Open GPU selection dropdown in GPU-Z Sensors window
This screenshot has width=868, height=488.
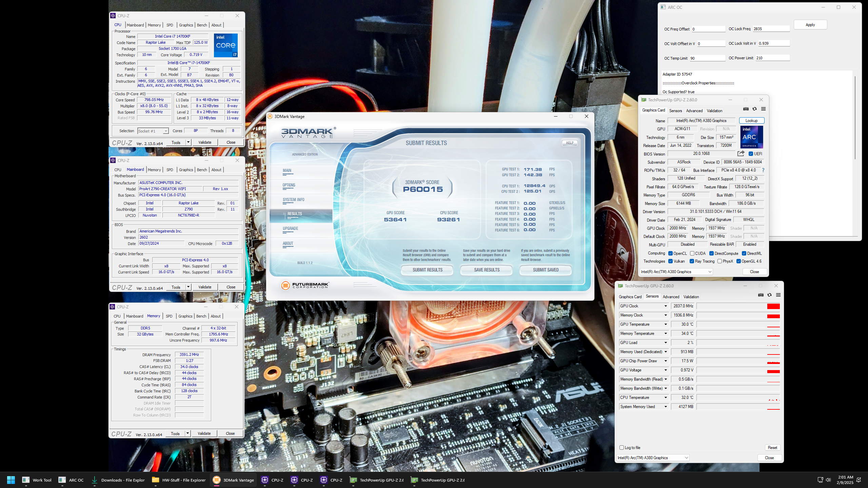pos(653,458)
